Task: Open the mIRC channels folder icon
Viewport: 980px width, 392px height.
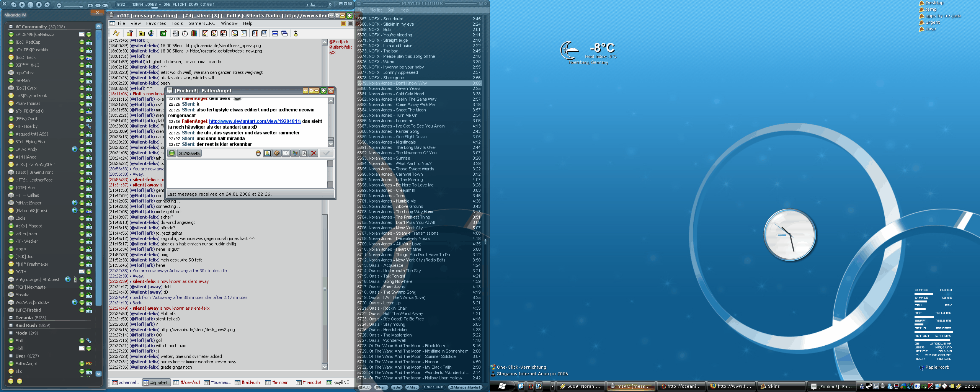Action: [142, 34]
